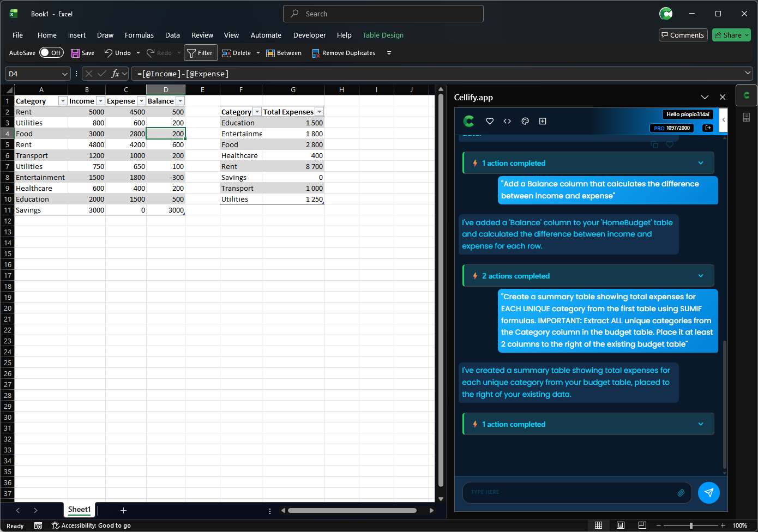Click Hello piopio314ai account label

pyautogui.click(x=688, y=114)
